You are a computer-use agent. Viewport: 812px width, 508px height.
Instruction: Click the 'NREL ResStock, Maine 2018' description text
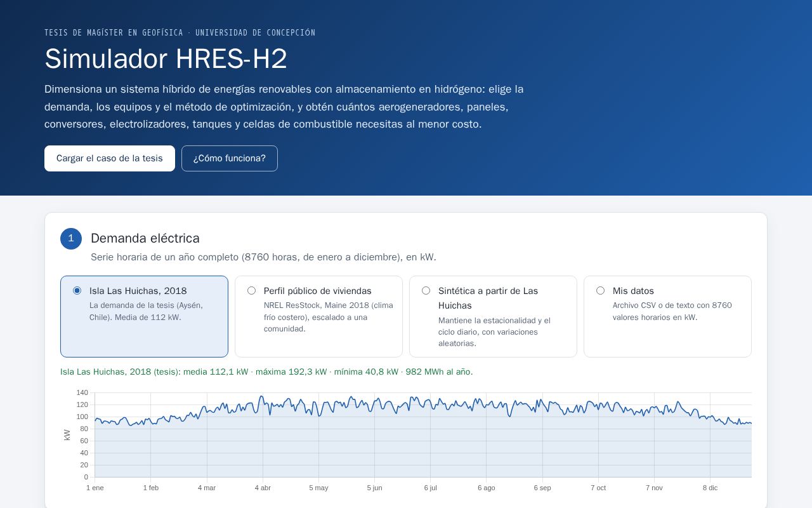pos(329,317)
